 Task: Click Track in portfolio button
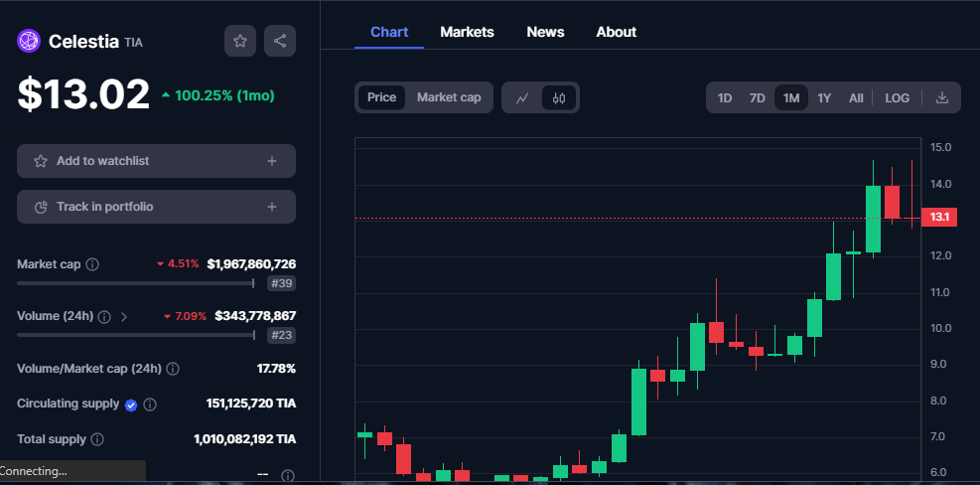(x=156, y=207)
